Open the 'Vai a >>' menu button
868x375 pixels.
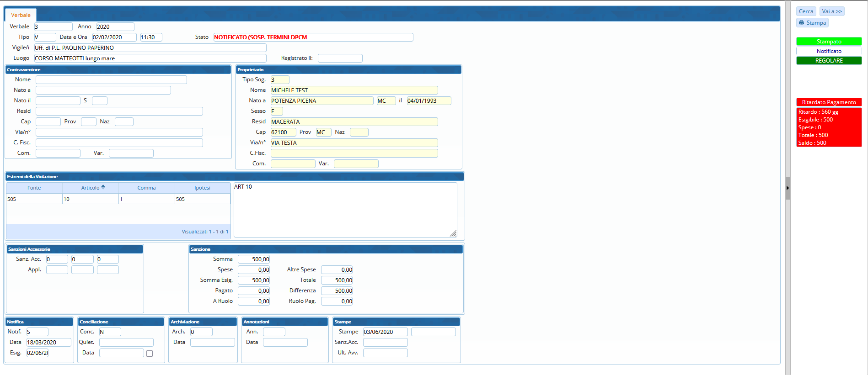coord(831,11)
